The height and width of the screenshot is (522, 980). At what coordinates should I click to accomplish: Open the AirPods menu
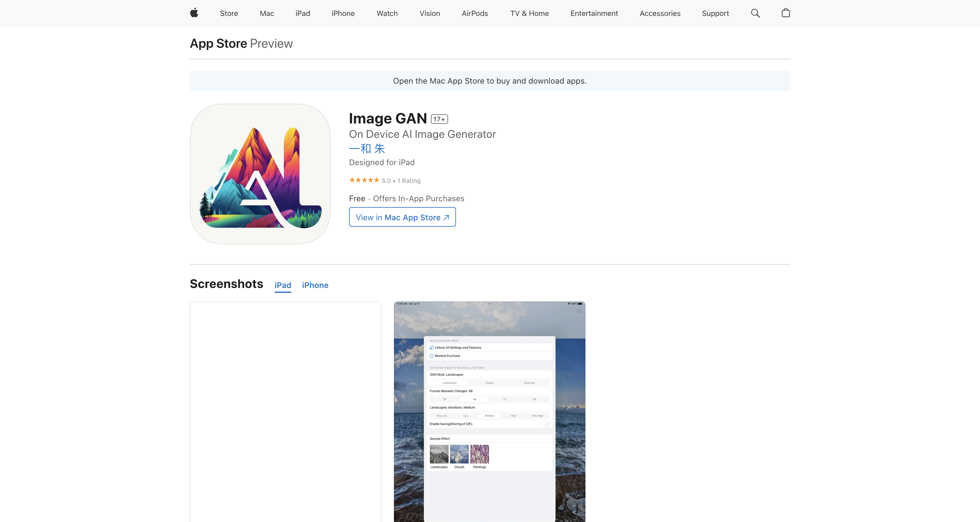[475, 13]
